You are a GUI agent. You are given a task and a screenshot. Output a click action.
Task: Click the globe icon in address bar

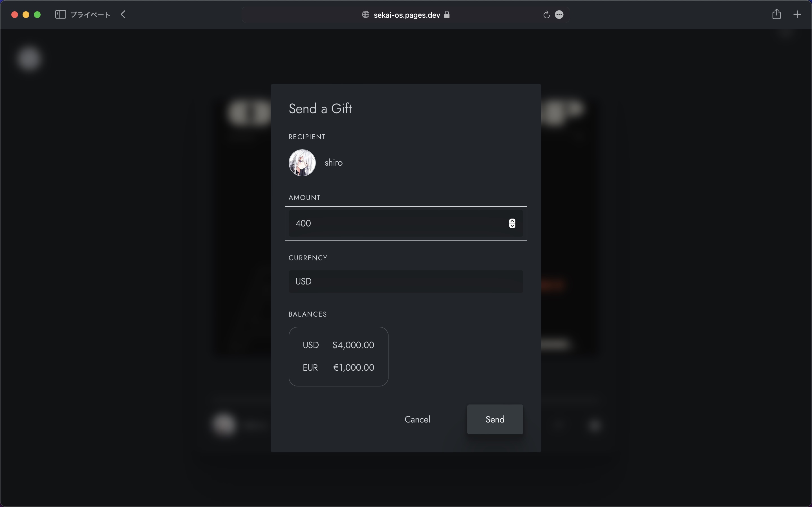click(x=365, y=15)
